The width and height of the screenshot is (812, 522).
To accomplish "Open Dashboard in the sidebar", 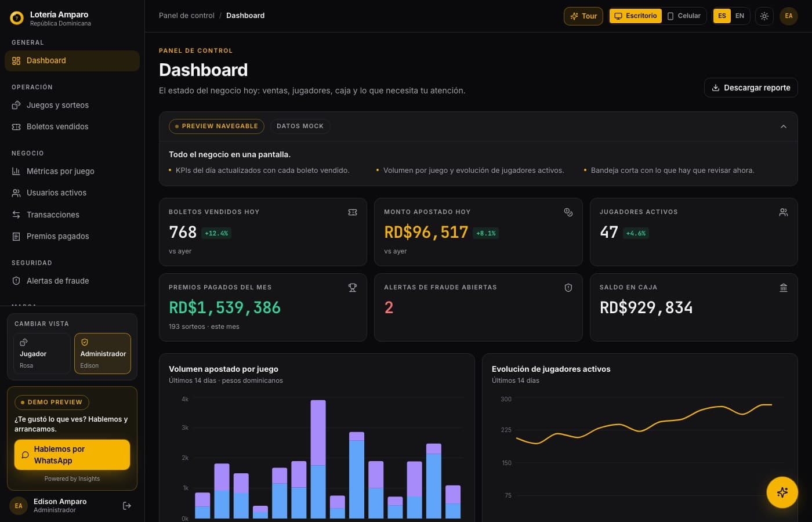I will [x=72, y=61].
